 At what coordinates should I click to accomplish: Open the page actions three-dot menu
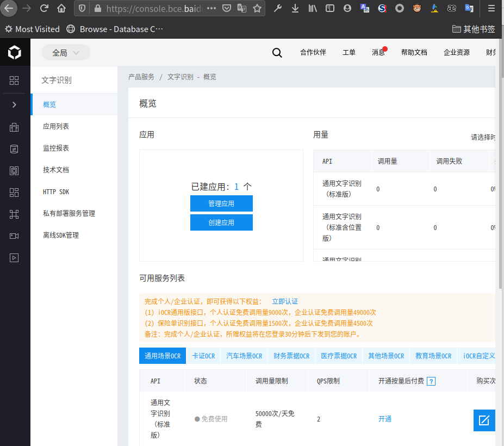click(x=211, y=8)
